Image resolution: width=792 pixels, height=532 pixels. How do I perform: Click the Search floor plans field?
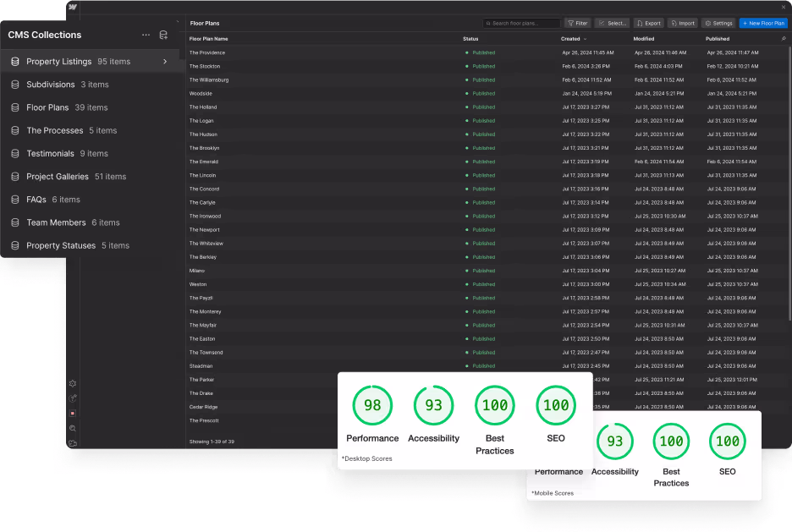(x=520, y=23)
